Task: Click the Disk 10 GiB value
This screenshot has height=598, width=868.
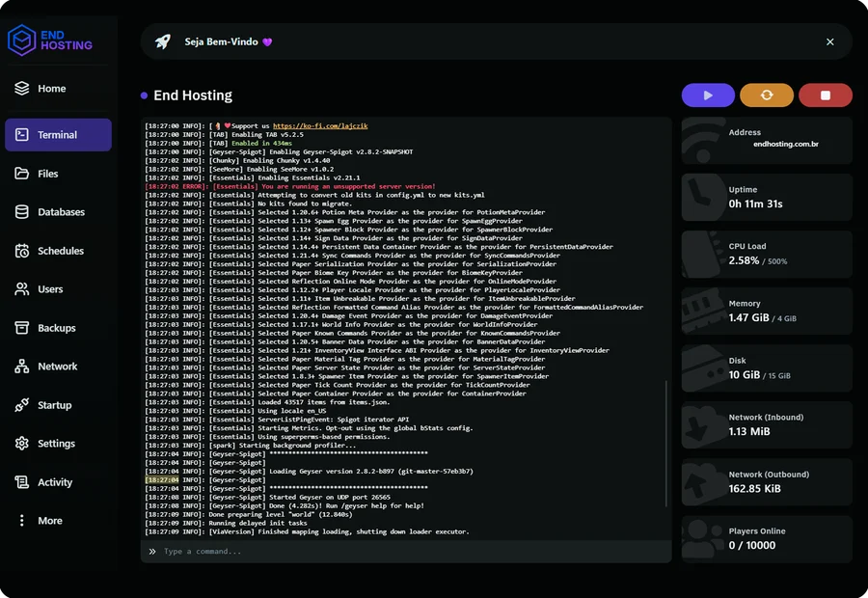Action: (x=744, y=375)
